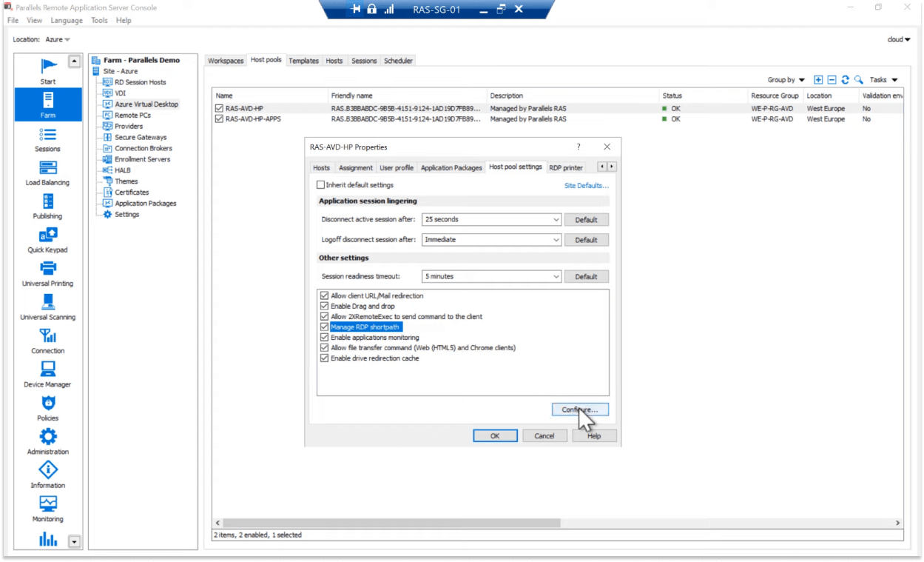Open the Publishing category in sidebar

(47, 205)
